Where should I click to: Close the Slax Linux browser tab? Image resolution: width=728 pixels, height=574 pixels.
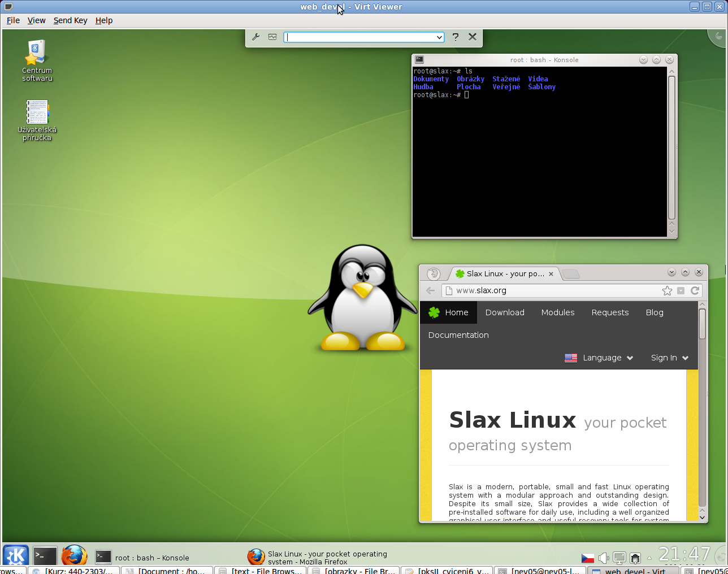(x=551, y=274)
